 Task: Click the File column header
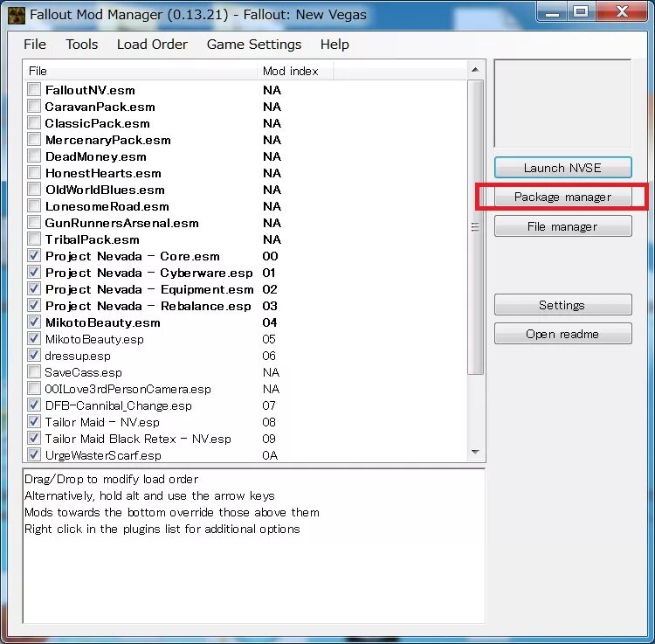pyautogui.click(x=141, y=71)
